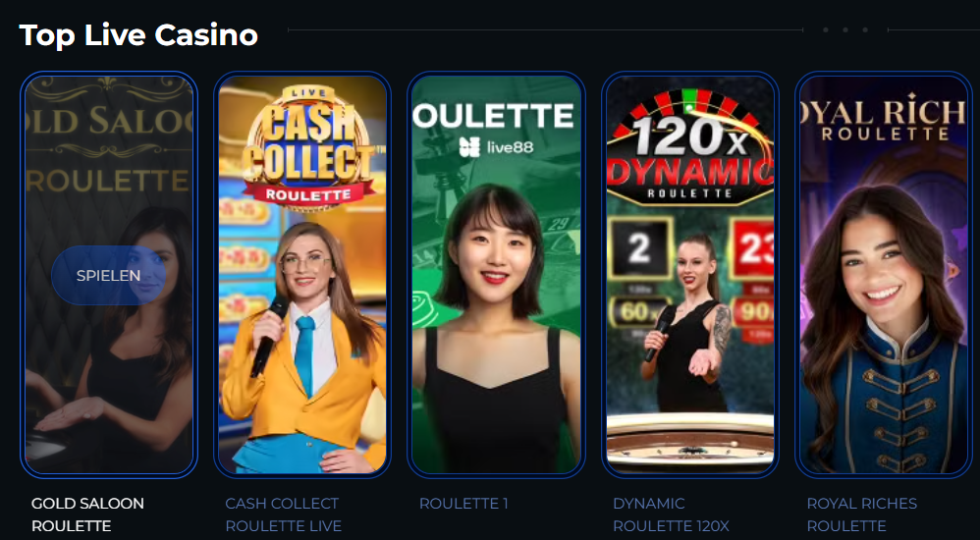Open the GOLD SALOON ROULETTE title link
Image resolution: width=980 pixels, height=540 pixels.
[x=87, y=514]
